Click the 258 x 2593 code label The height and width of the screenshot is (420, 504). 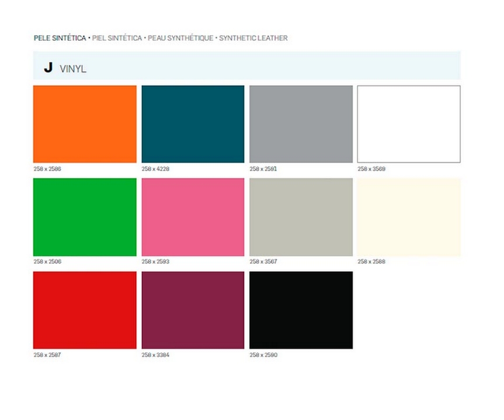coord(155,262)
